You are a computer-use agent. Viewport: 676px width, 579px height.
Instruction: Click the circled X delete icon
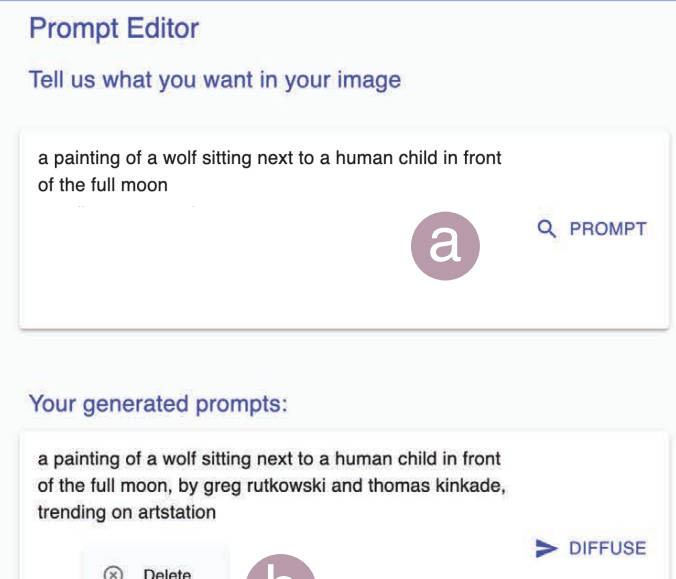click(113, 573)
